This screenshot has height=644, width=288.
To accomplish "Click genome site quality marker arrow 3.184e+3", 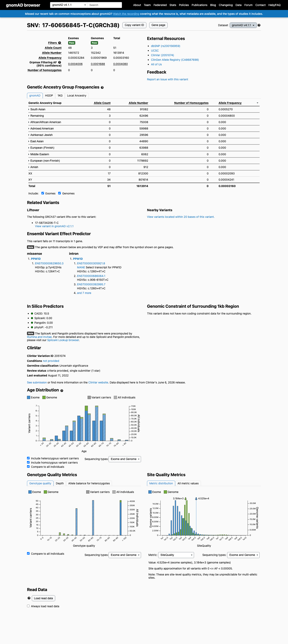I will point(185,499).
